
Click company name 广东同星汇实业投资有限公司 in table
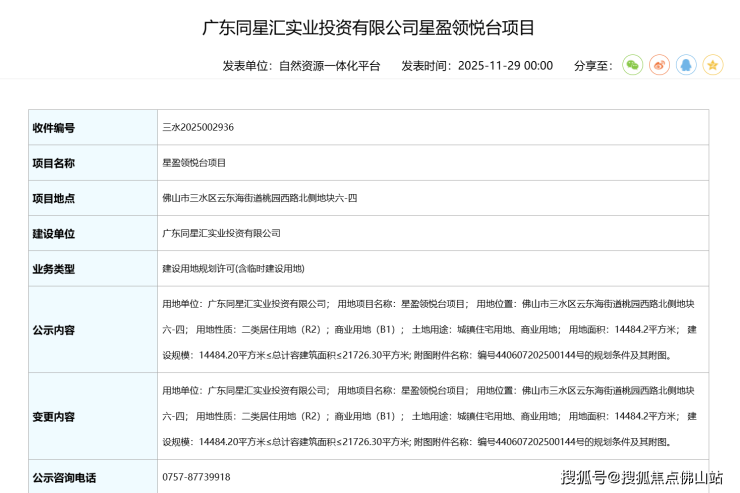221,233
